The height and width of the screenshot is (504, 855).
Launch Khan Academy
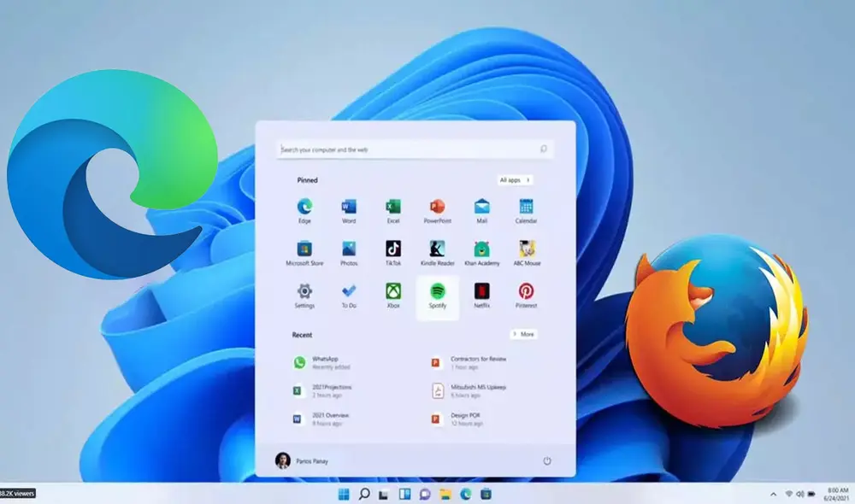481,254
